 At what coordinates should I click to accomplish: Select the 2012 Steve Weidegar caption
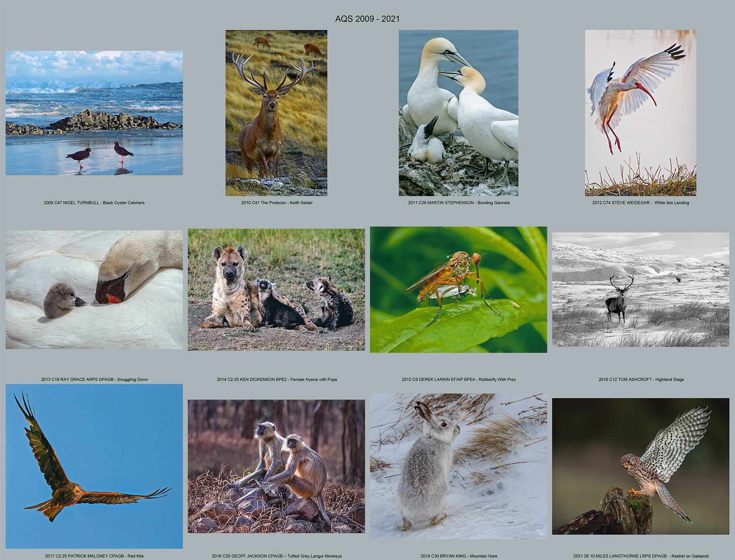pyautogui.click(x=640, y=203)
